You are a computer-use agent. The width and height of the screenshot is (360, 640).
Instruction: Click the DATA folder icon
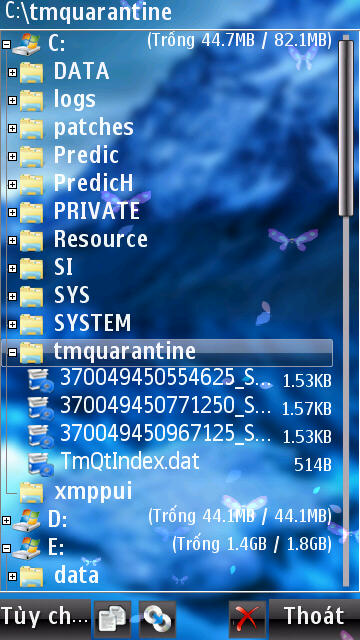(31, 72)
